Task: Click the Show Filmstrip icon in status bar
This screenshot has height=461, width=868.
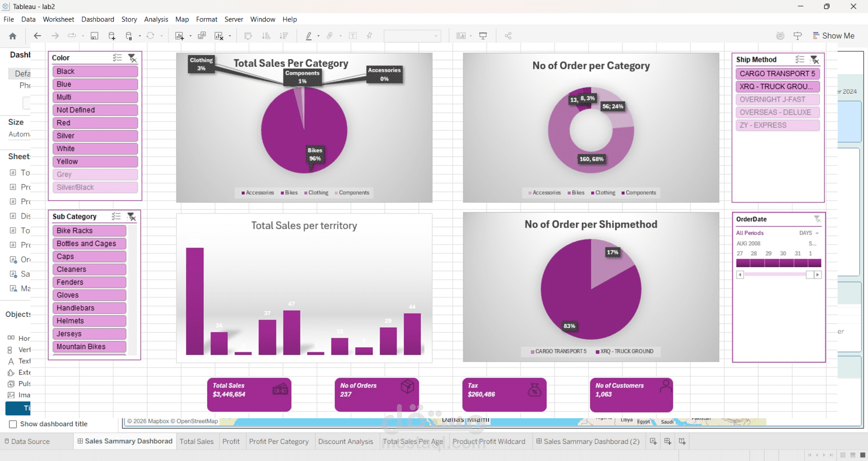Action: 853,455
